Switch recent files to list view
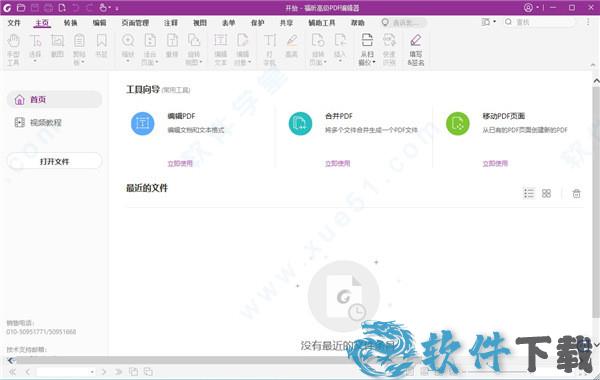600x380 pixels. point(528,193)
